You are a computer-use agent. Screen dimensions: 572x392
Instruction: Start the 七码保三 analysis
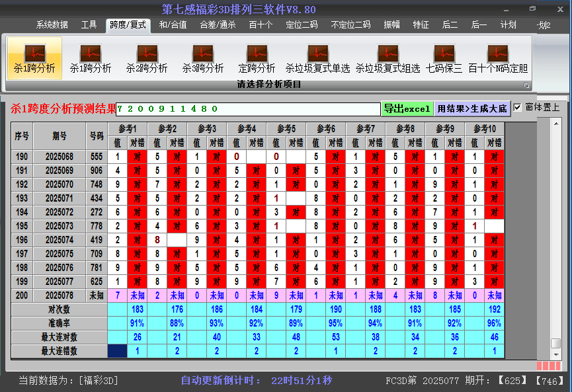(x=444, y=54)
